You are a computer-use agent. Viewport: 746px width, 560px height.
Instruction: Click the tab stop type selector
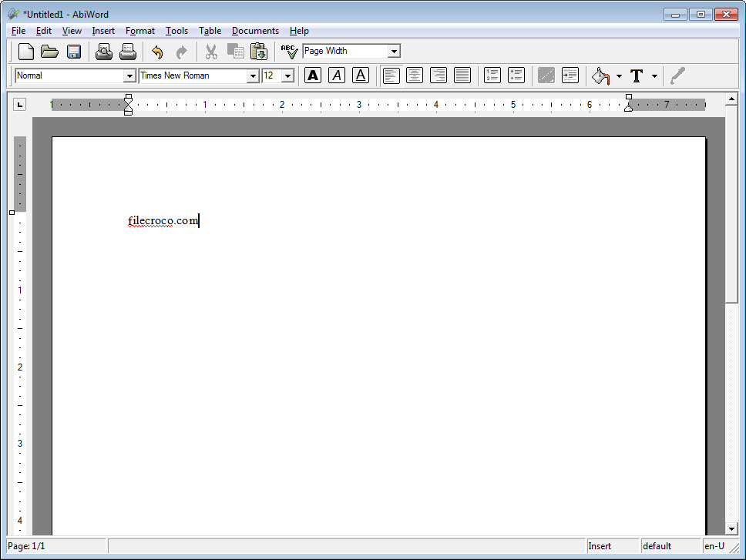19,105
